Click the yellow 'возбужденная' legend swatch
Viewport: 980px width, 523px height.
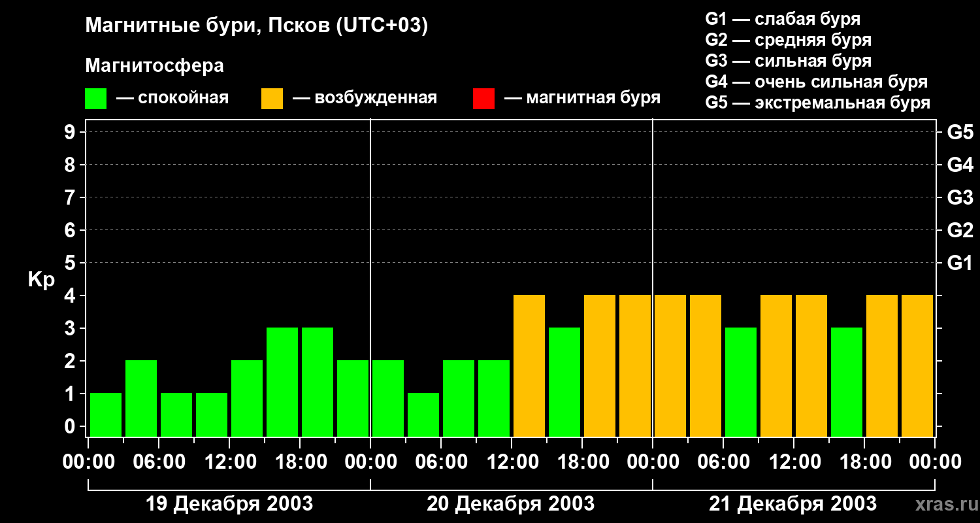tap(272, 99)
